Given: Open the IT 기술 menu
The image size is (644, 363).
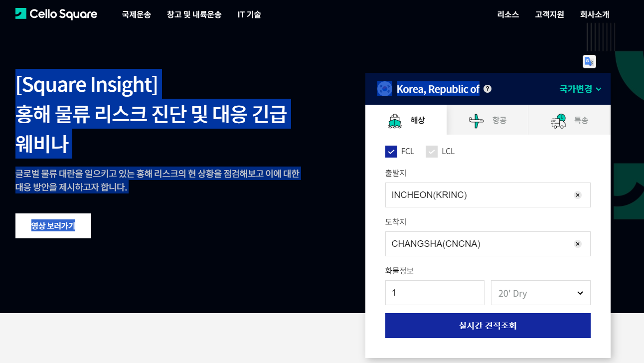Looking at the screenshot, I should (x=249, y=14).
